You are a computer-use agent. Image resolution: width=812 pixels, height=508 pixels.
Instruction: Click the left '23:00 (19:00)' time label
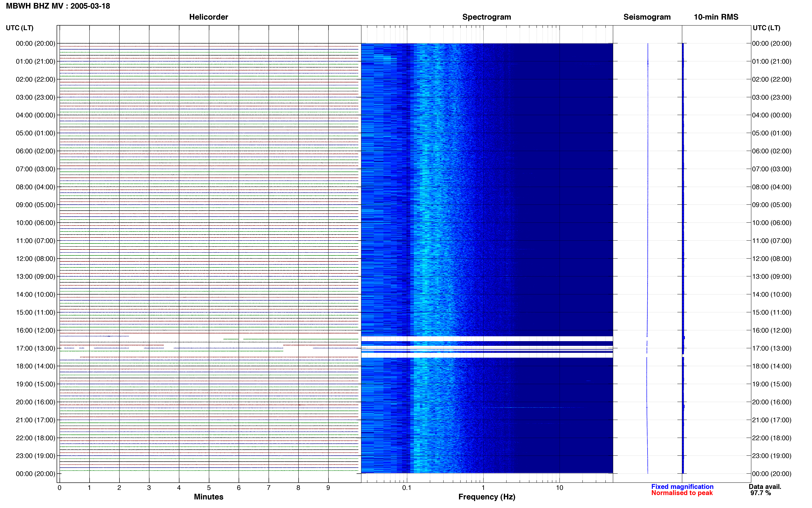point(36,456)
